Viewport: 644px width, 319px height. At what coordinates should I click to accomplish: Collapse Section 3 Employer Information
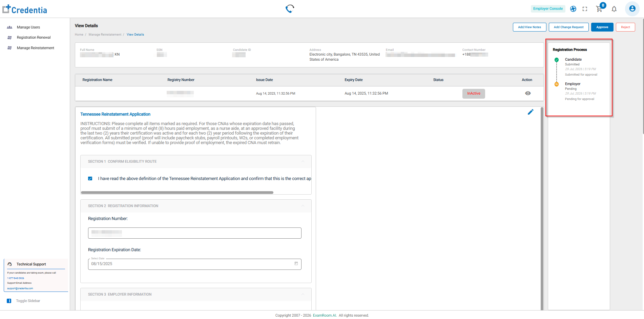pos(303,294)
